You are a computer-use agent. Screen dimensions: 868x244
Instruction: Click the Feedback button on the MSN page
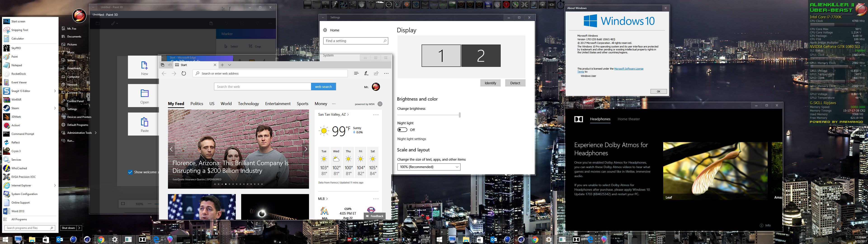[x=374, y=216]
